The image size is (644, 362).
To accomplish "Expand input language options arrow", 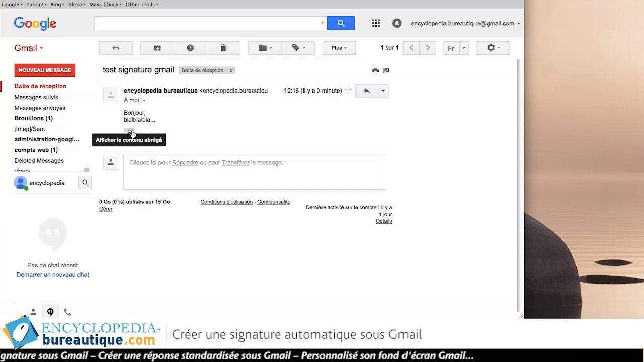I will 463,48.
